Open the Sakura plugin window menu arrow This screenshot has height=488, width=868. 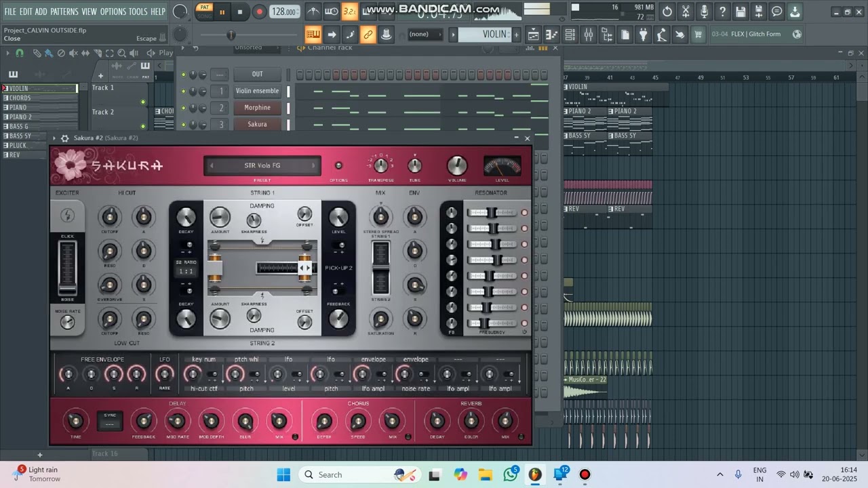tap(54, 138)
